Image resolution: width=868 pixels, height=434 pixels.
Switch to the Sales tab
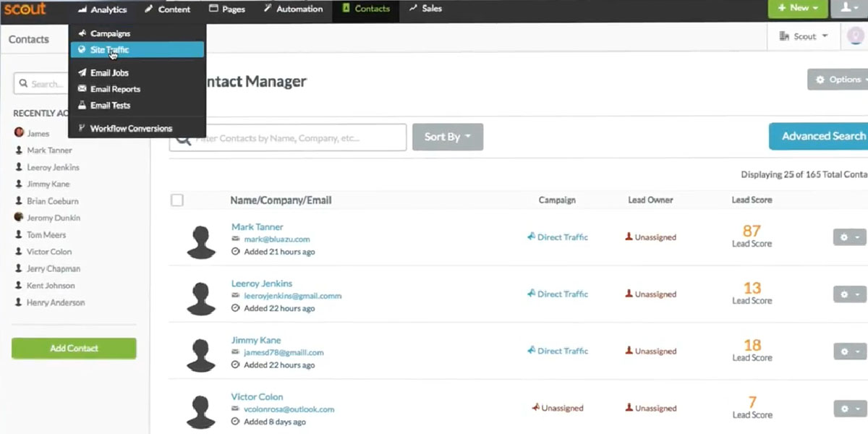pyautogui.click(x=425, y=9)
